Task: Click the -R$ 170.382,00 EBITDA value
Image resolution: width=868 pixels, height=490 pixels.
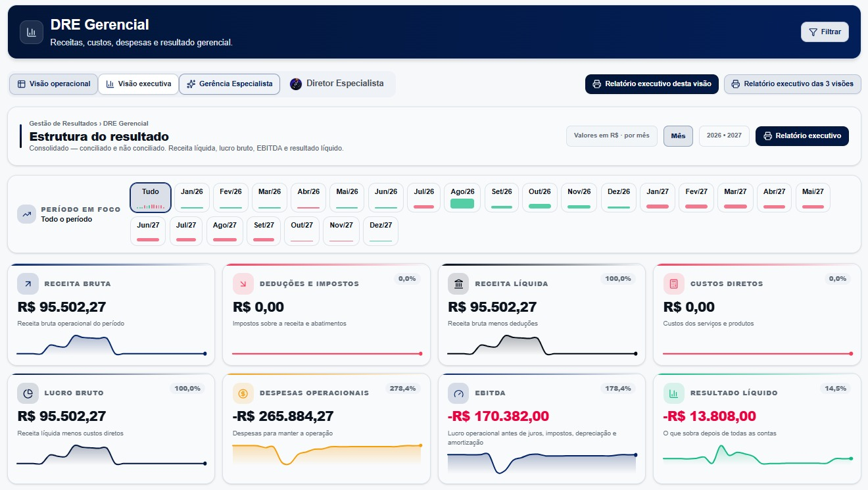Action: 498,416
